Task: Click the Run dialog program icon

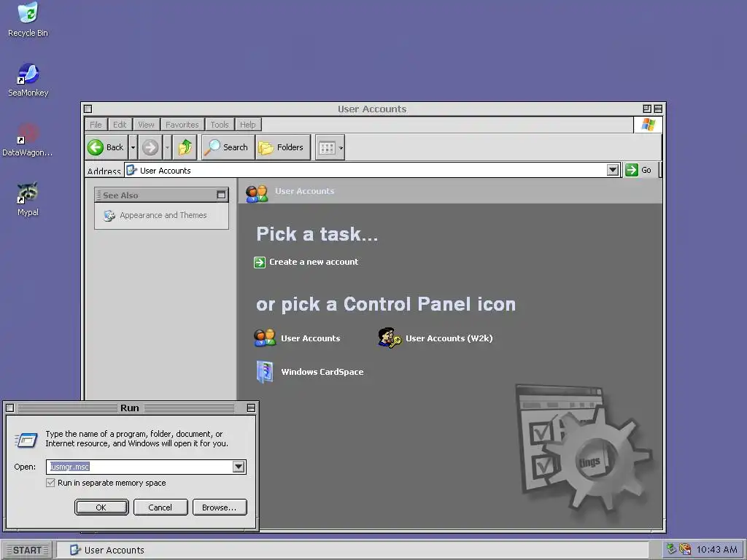Action: point(26,440)
